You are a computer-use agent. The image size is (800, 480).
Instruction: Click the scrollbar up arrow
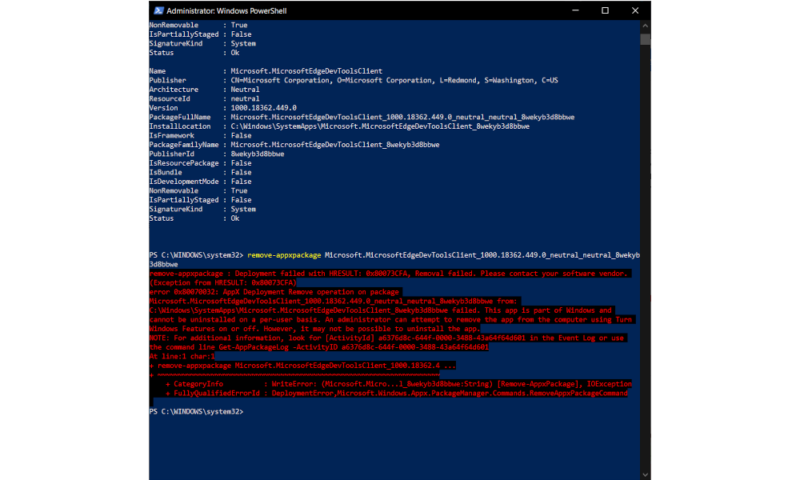[x=645, y=25]
